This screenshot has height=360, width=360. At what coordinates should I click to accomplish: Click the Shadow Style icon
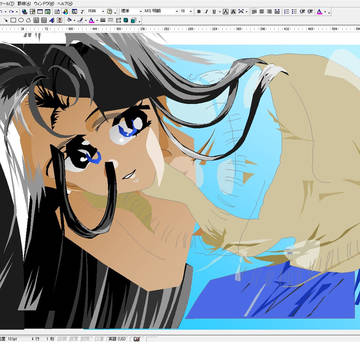[x=126, y=20]
